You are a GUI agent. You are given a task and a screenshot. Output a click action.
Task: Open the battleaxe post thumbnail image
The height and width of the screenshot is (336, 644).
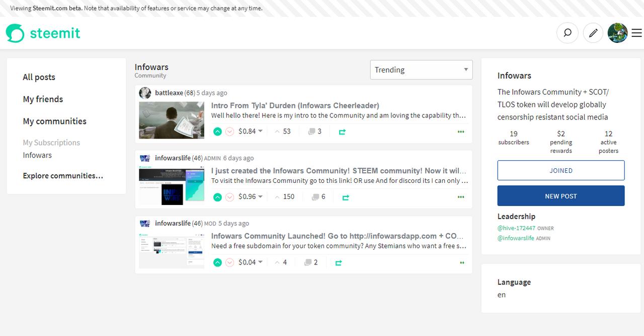(172, 120)
